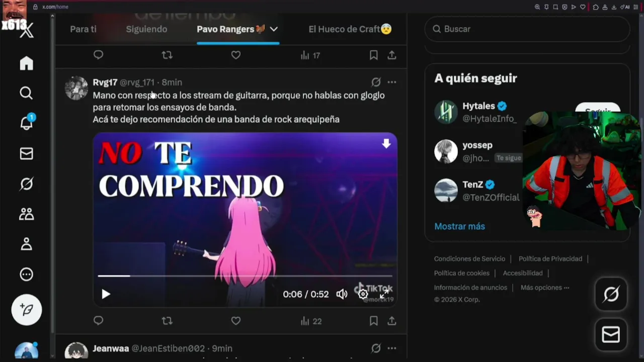
Task: Click browser zoom magnifier icon
Action: point(537,7)
